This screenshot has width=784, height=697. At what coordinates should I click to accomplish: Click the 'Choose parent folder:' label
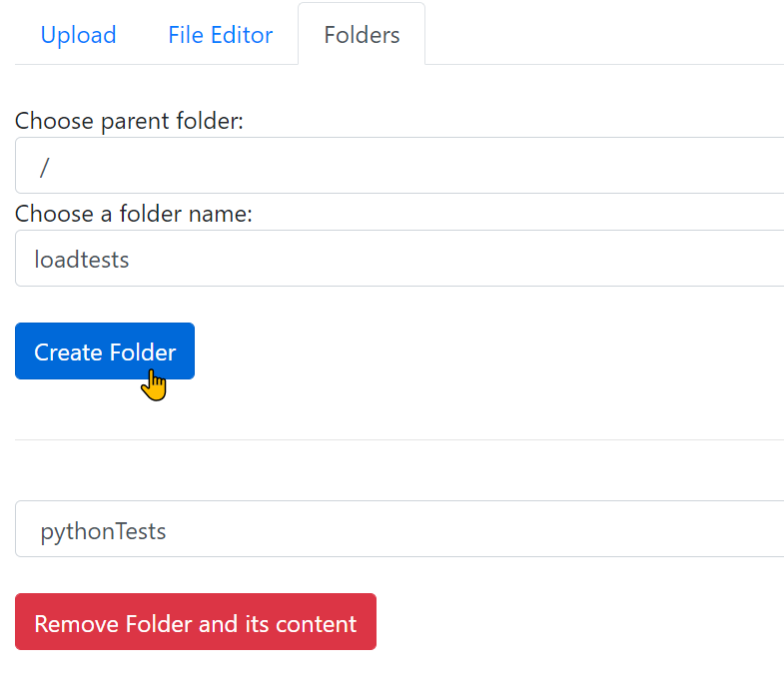(129, 121)
